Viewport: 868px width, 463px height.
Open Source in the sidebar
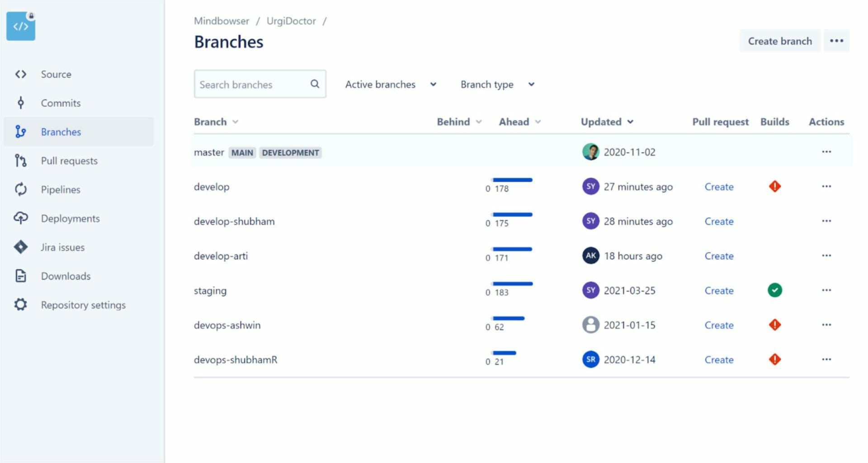(79, 74)
